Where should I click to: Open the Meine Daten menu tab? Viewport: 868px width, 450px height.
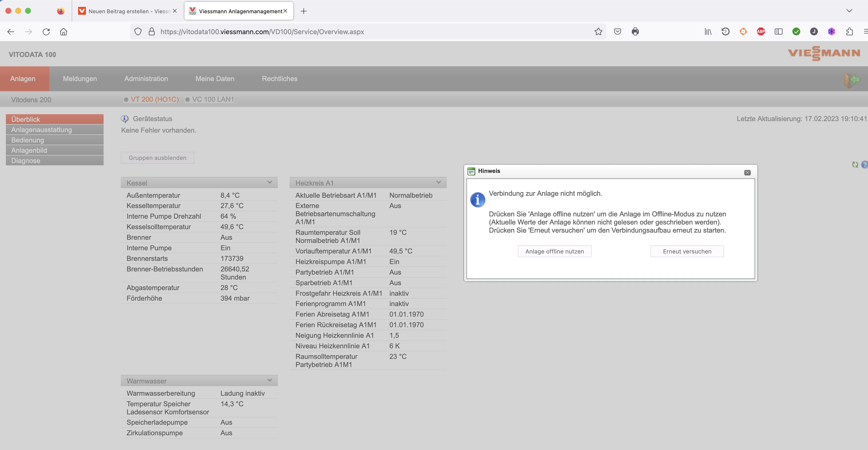(x=215, y=79)
